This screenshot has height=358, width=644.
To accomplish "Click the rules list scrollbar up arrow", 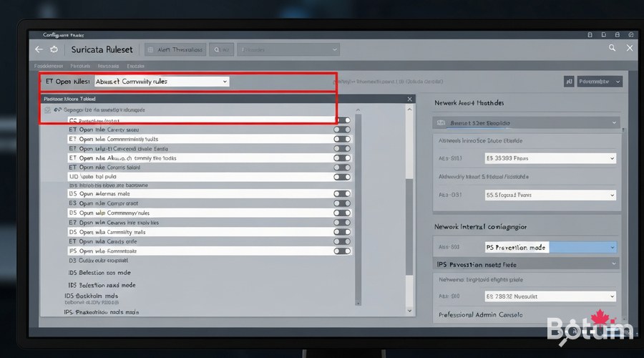I will click(x=409, y=110).
